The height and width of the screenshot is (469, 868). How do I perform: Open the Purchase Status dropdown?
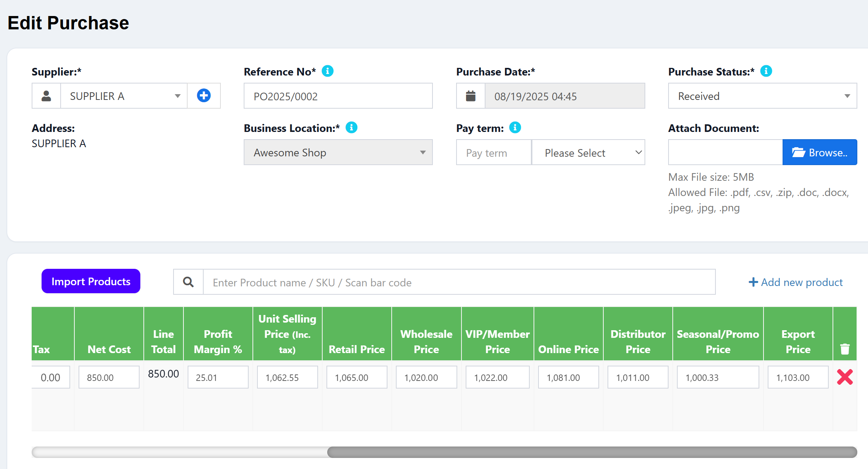pos(762,96)
